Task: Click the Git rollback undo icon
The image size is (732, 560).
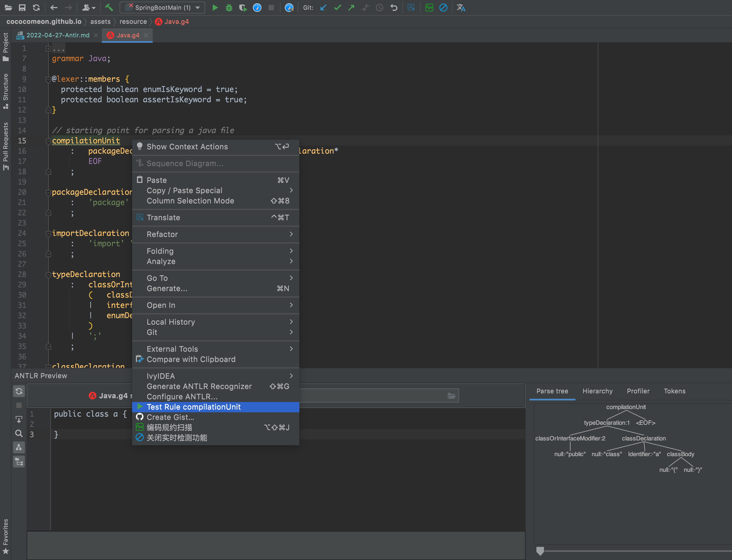Action: pos(394,7)
